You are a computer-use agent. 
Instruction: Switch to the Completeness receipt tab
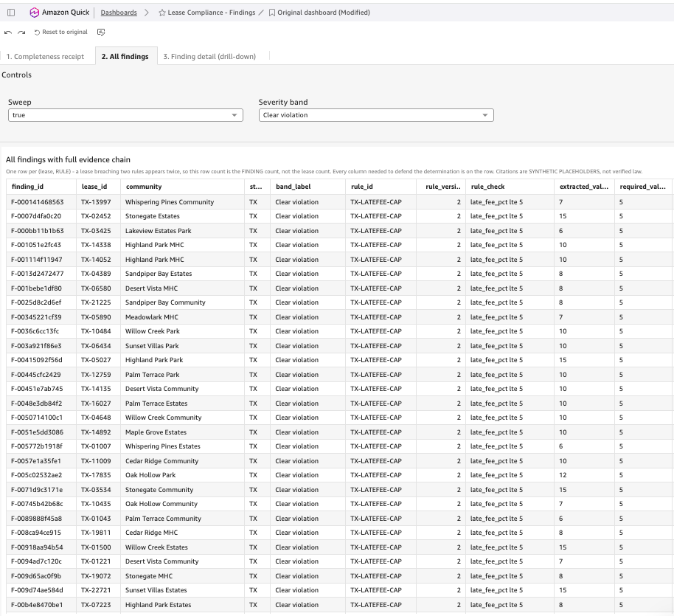point(45,56)
